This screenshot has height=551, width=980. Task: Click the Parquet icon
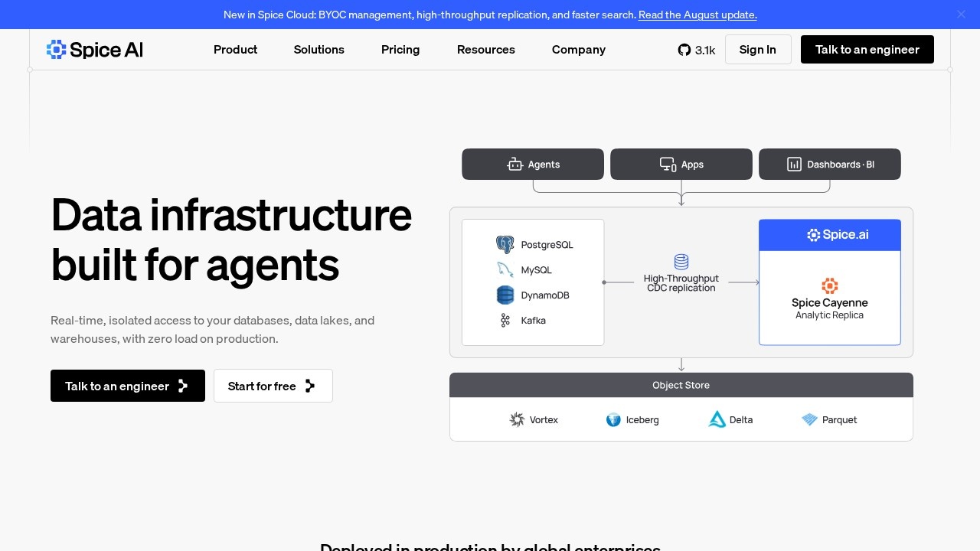(809, 419)
